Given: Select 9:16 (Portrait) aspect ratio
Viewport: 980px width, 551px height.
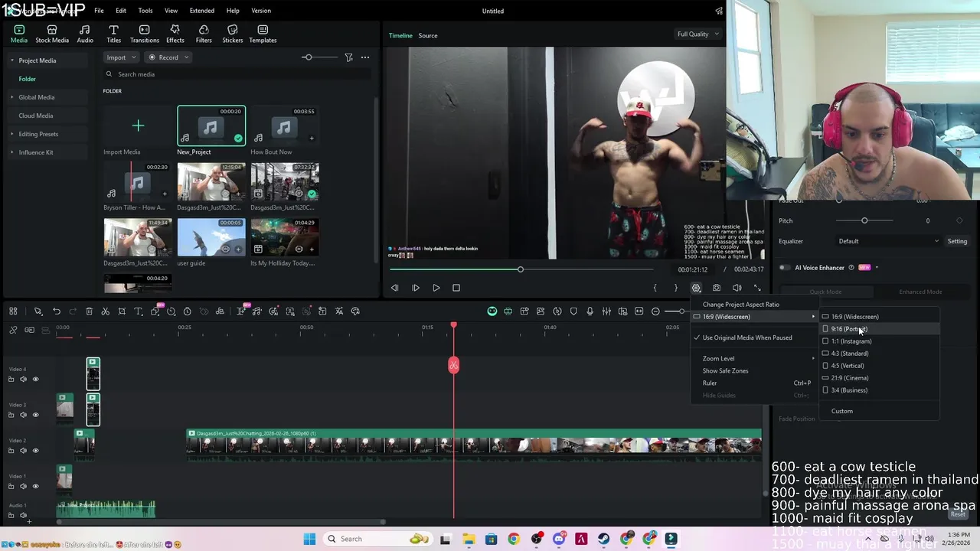Looking at the screenshot, I should (x=879, y=329).
